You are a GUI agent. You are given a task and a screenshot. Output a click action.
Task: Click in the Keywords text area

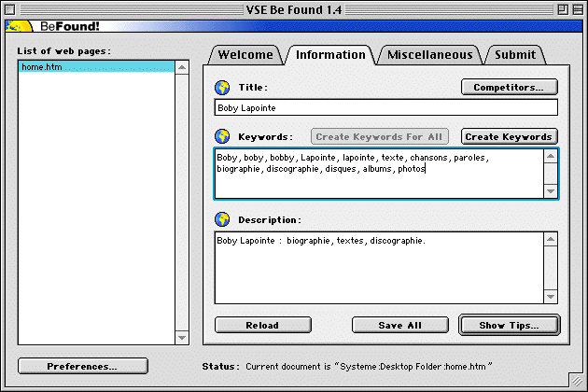tap(379, 174)
